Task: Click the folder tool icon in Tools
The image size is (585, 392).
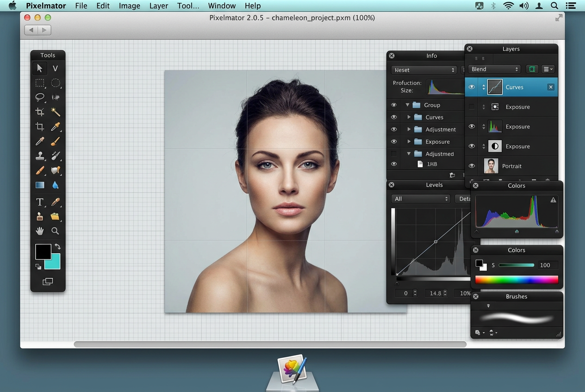Action: click(55, 216)
